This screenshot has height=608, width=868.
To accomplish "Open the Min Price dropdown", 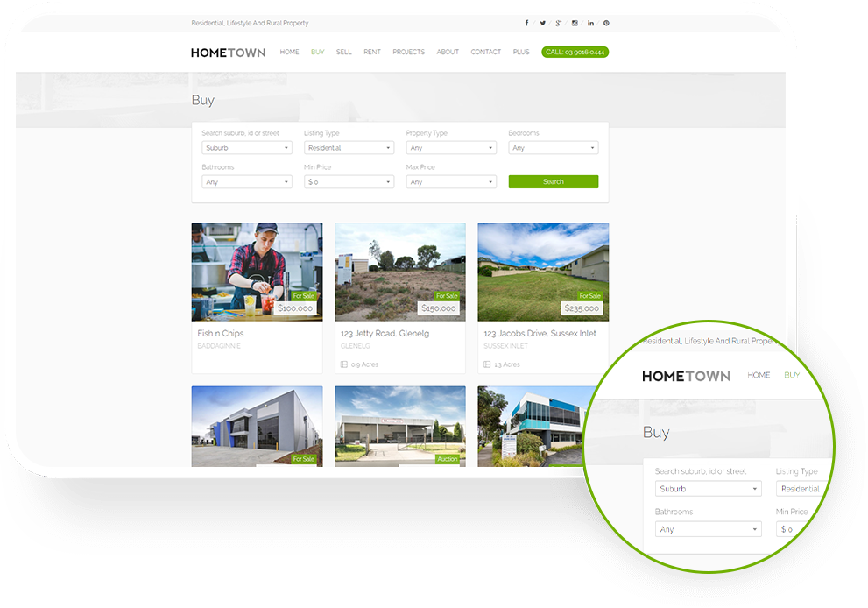I will [x=349, y=182].
